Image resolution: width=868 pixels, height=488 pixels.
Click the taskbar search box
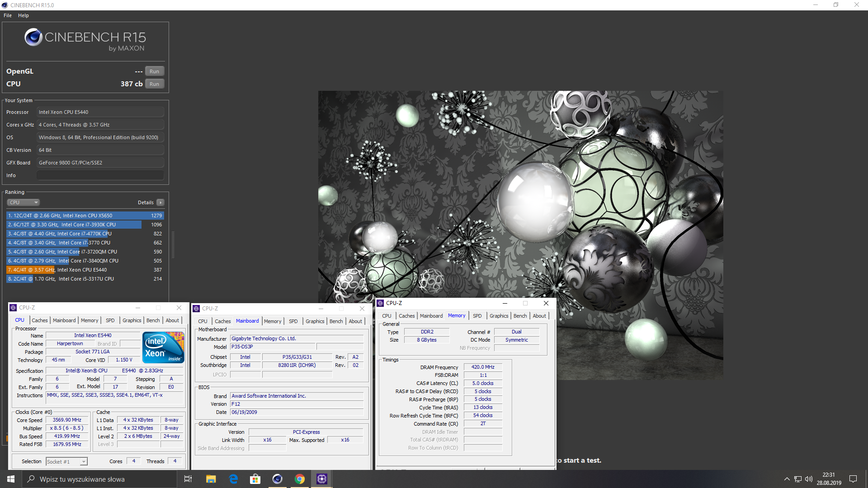(99, 479)
